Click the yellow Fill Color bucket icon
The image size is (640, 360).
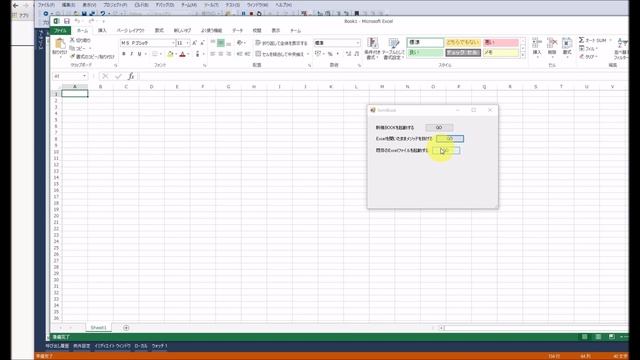point(170,54)
